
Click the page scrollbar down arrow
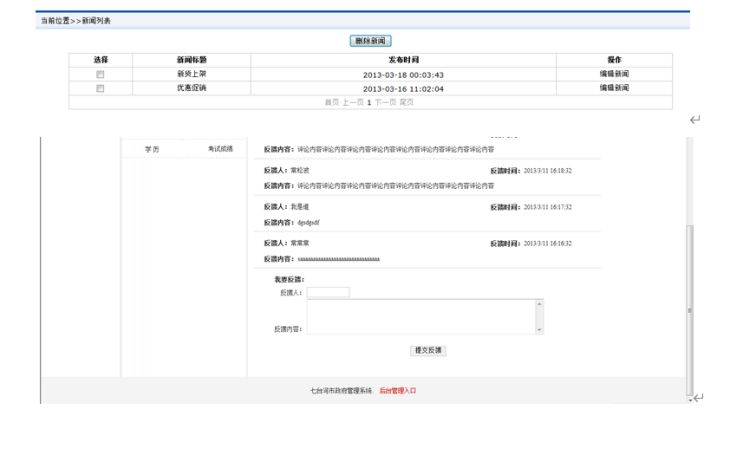point(690,399)
